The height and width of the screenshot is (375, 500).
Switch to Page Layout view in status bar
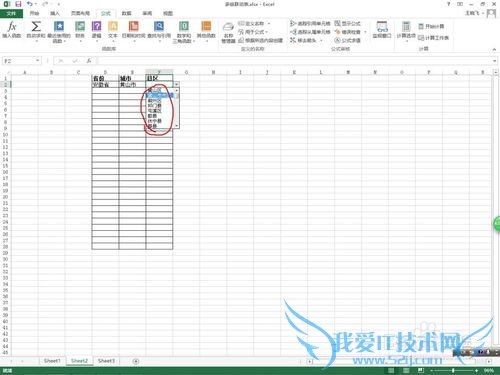point(406,371)
